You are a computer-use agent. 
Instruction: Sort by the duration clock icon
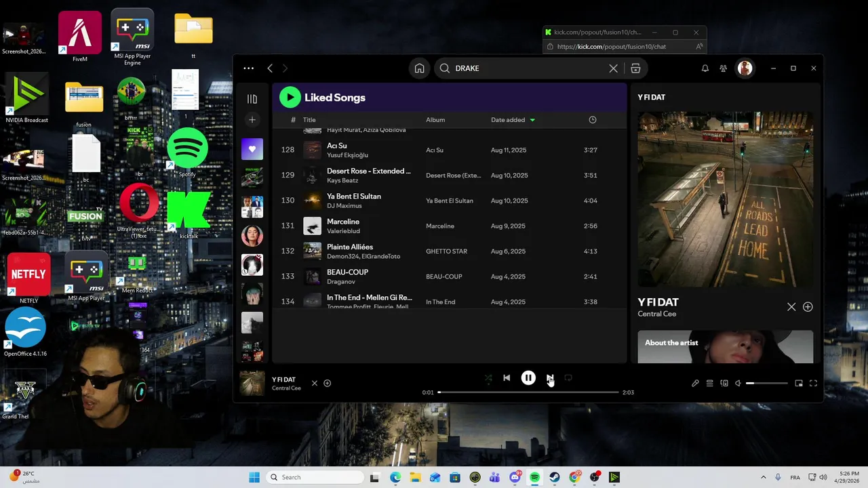[x=593, y=120]
